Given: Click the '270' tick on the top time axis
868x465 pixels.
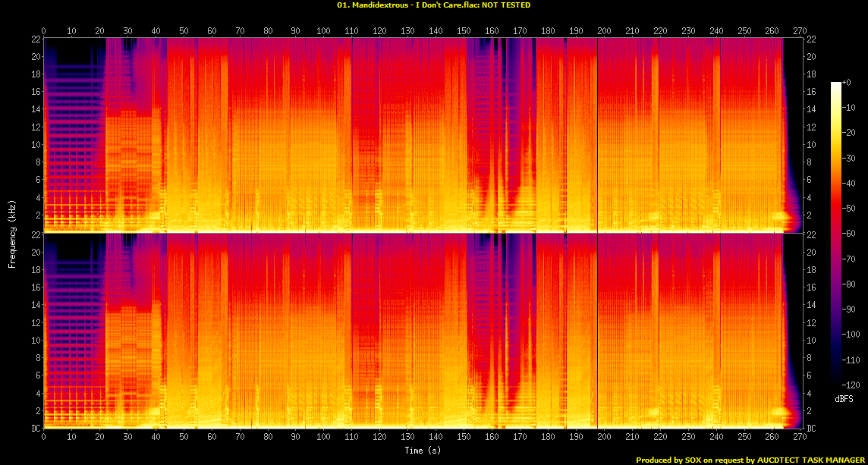Looking at the screenshot, I should coord(800,31).
